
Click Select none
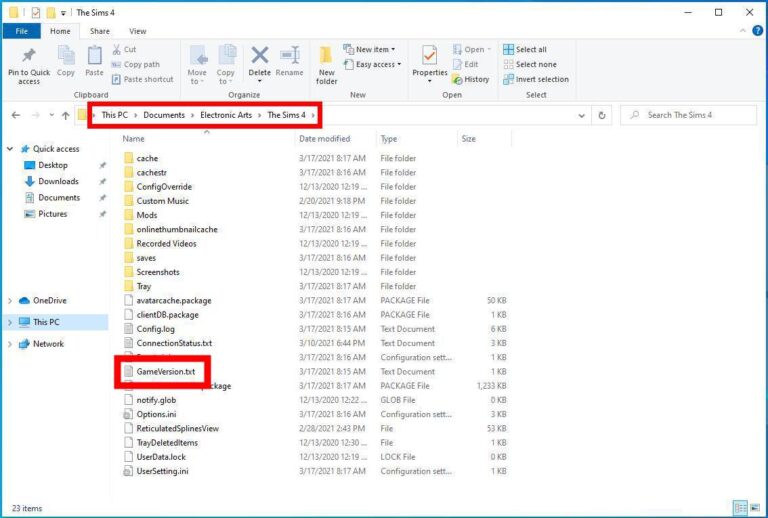(530, 64)
